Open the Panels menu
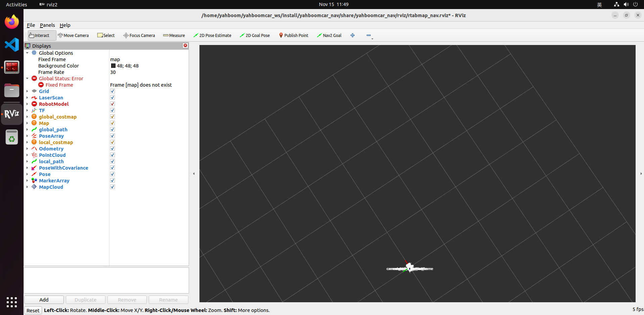This screenshot has height=315, width=644. point(47,25)
